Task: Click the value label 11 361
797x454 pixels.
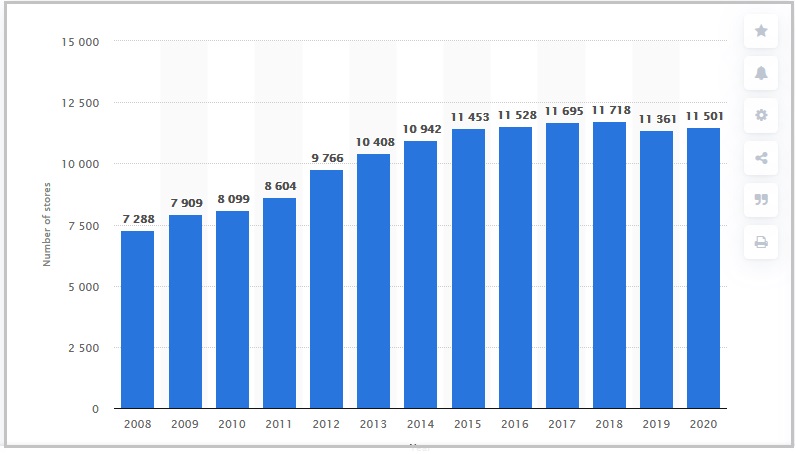Action: click(x=658, y=119)
